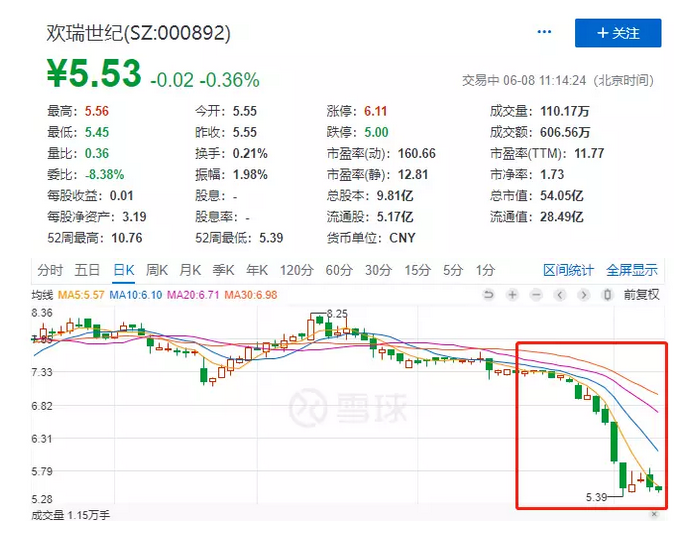The width and height of the screenshot is (682, 542).
Task: Click the 均线 label
Action: [42, 295]
